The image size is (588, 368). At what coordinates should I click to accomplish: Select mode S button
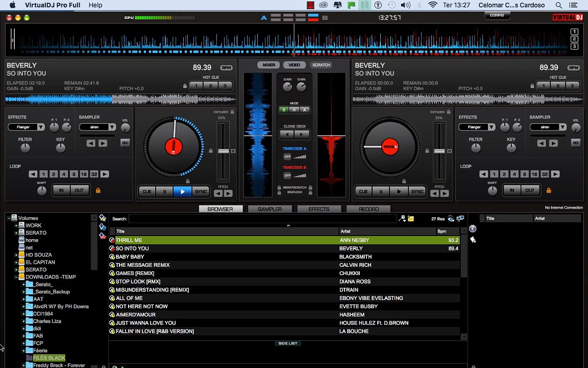284,110
